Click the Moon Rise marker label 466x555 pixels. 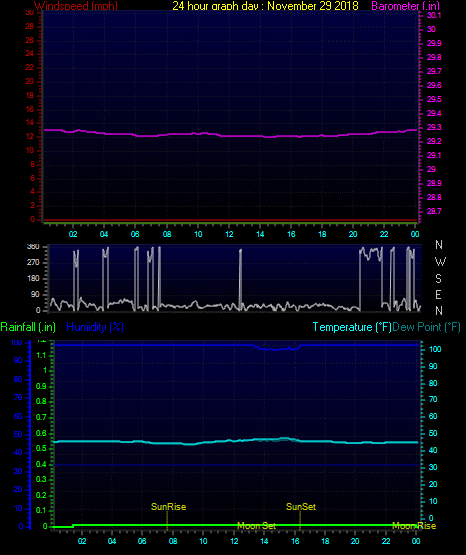tap(414, 526)
